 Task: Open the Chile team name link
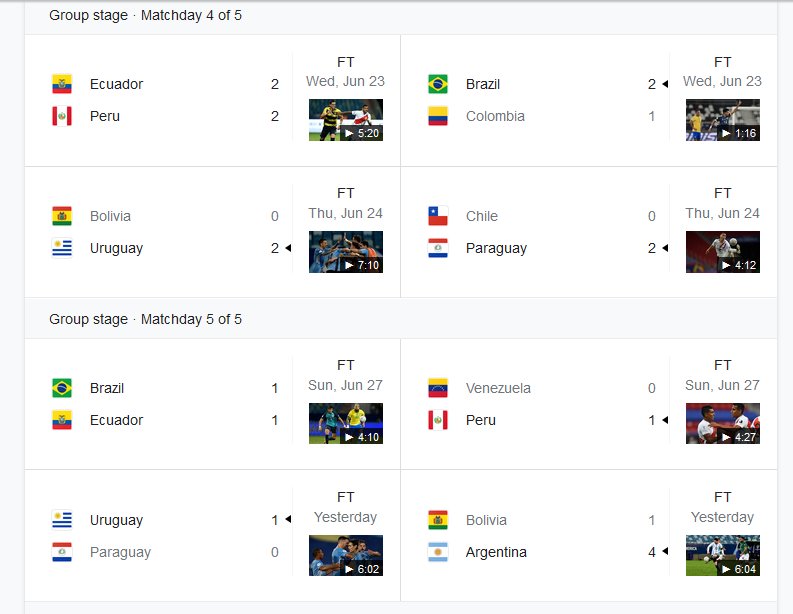(x=481, y=216)
